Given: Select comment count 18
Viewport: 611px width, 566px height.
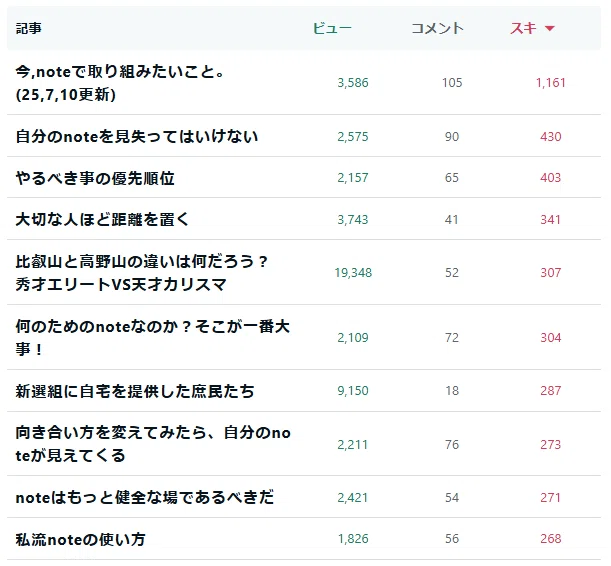Looking at the screenshot, I should [452, 391].
